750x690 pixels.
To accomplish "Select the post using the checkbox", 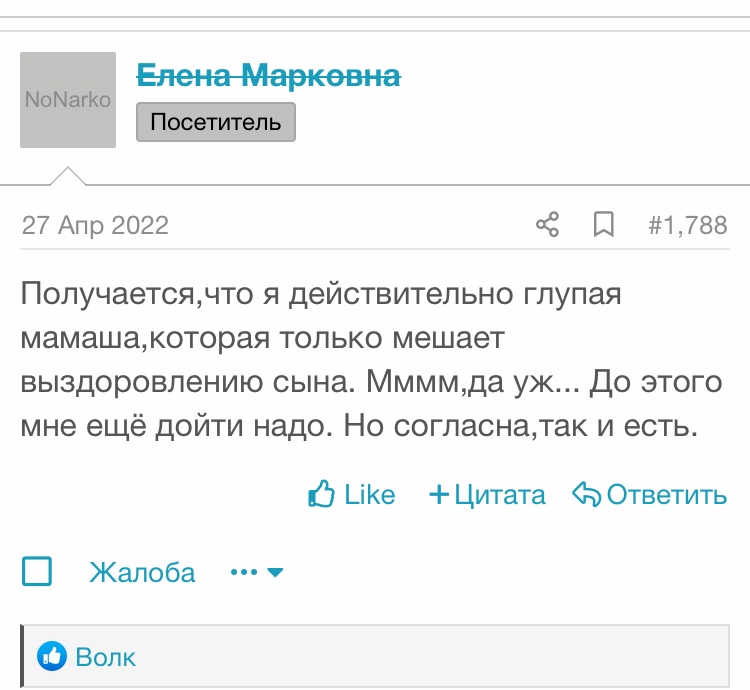I will pos(37,572).
